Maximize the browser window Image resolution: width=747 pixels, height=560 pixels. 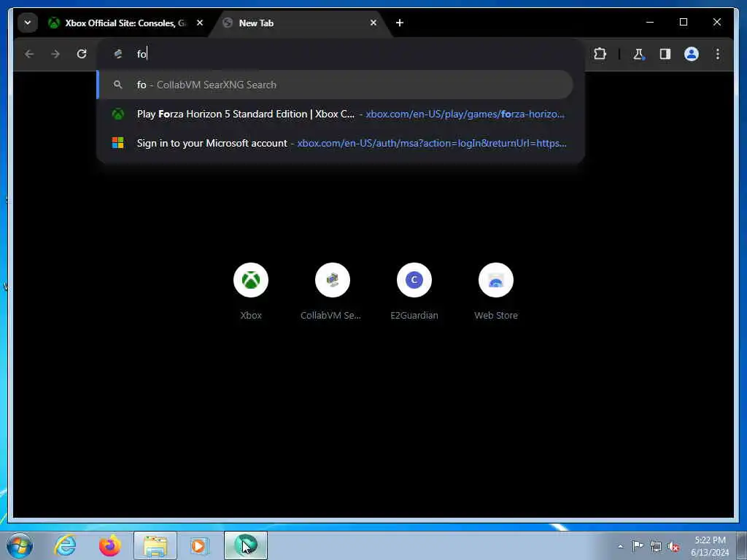[x=683, y=22]
